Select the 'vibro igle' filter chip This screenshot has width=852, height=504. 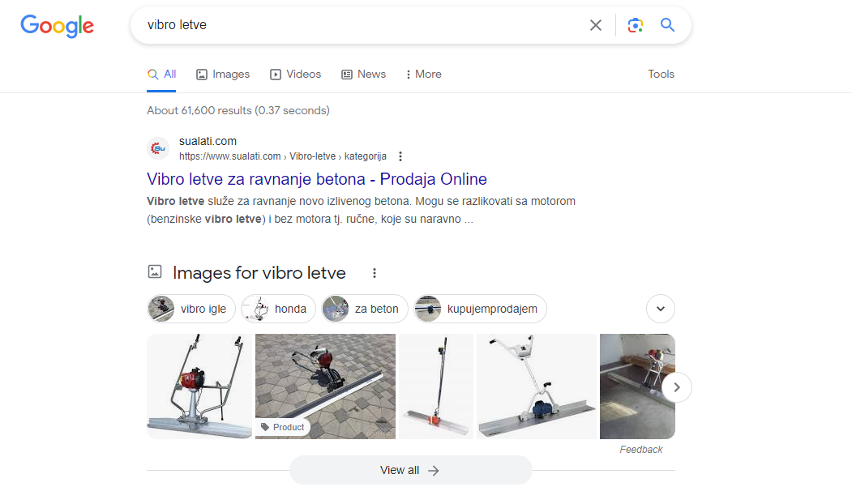(x=192, y=309)
